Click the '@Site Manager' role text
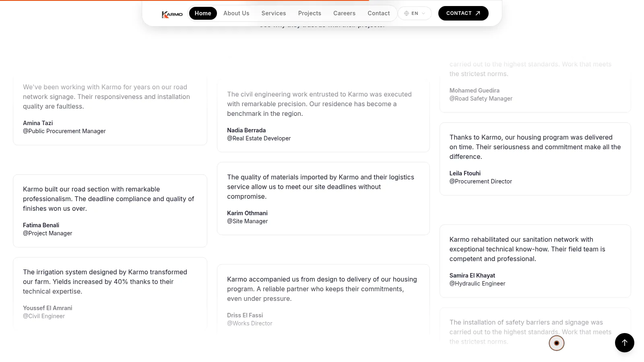The height and width of the screenshot is (362, 644). pyautogui.click(x=248, y=221)
